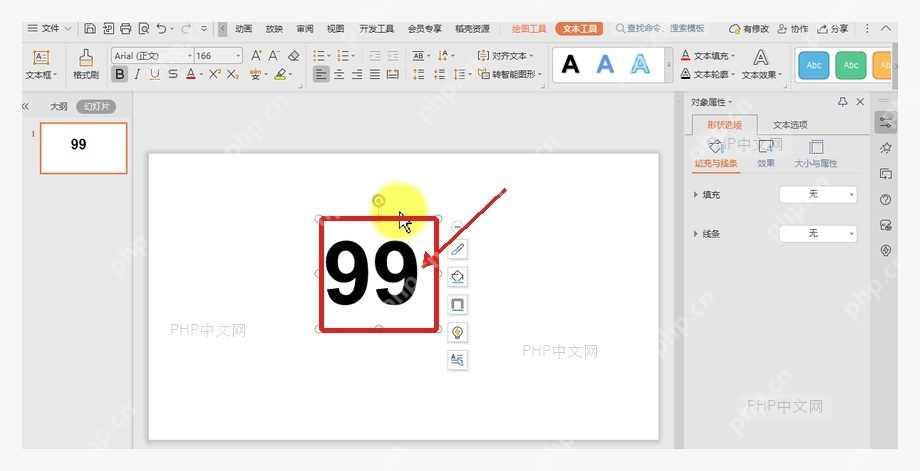920x471 pixels.
Task: Apply the blue Abc shape style
Action: coord(814,65)
